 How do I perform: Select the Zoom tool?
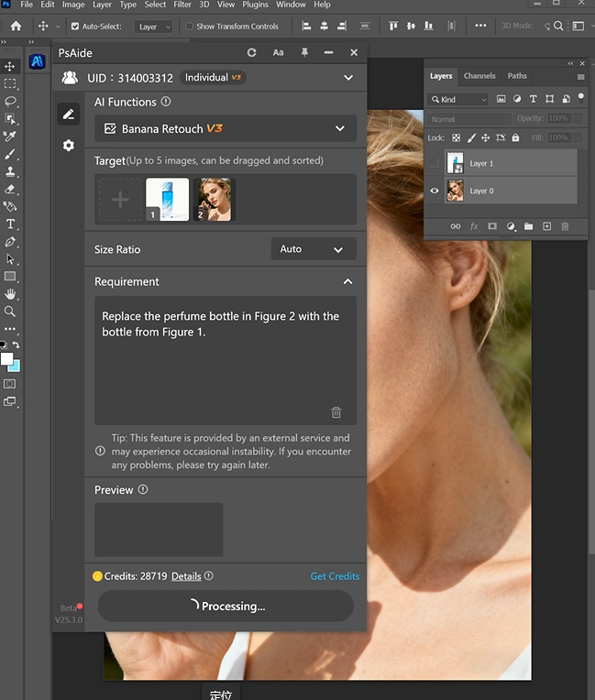10,312
